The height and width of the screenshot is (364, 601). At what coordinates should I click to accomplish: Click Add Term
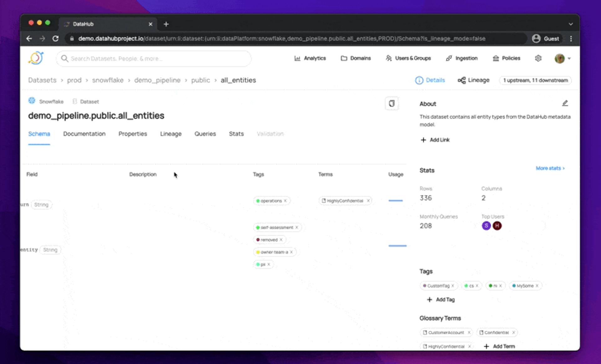(x=499, y=346)
